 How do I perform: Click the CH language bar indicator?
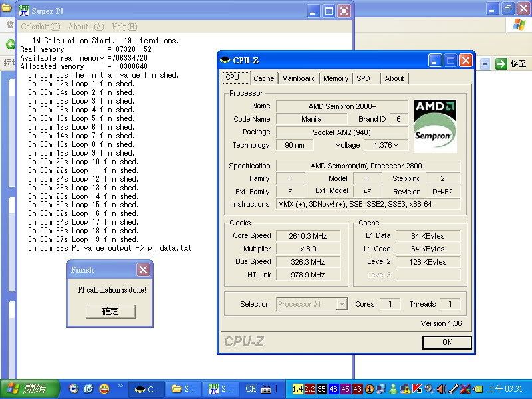[251, 389]
